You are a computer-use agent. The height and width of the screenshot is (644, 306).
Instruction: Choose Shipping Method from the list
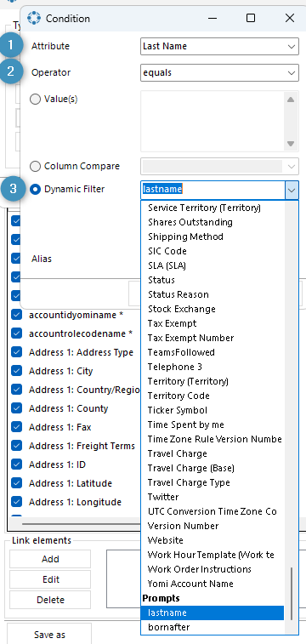click(x=185, y=237)
